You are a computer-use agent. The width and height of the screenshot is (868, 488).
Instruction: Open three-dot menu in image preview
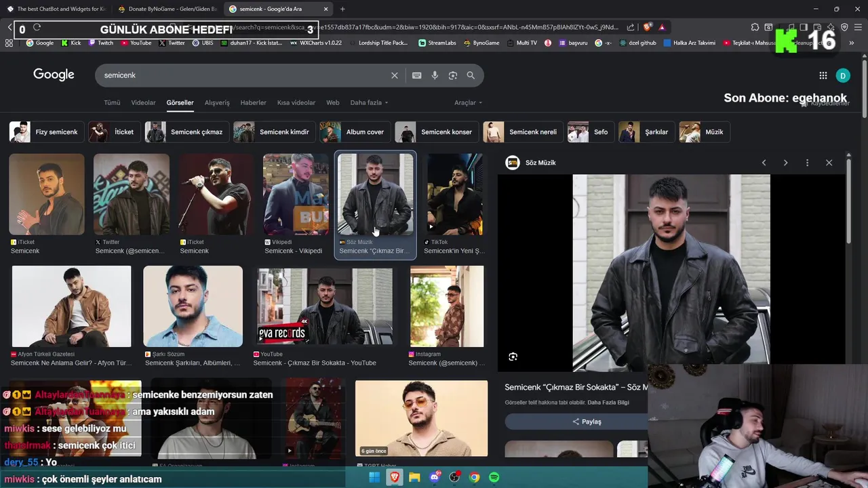tap(807, 163)
